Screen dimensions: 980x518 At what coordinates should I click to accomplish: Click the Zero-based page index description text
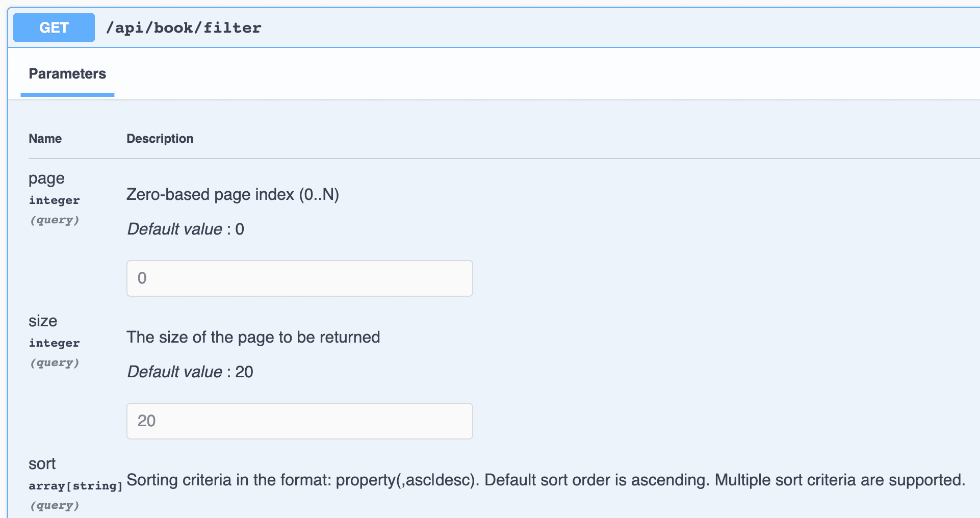[x=233, y=194]
